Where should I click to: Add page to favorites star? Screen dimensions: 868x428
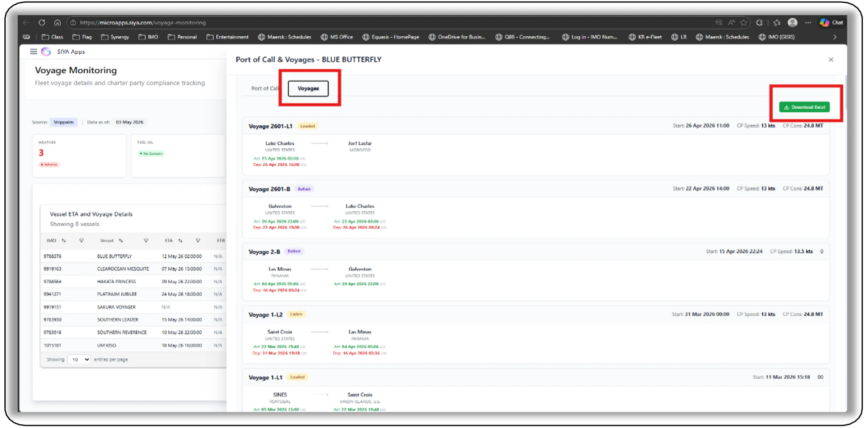[x=744, y=23]
